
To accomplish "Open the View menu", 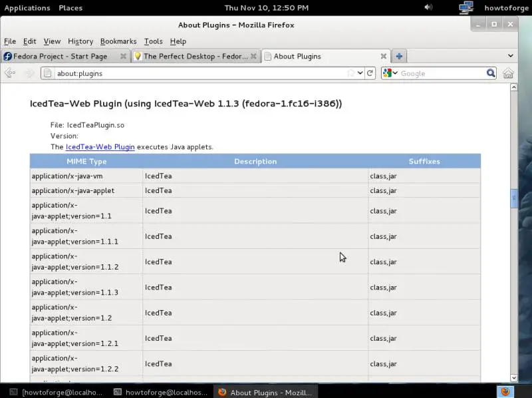I will (x=52, y=41).
